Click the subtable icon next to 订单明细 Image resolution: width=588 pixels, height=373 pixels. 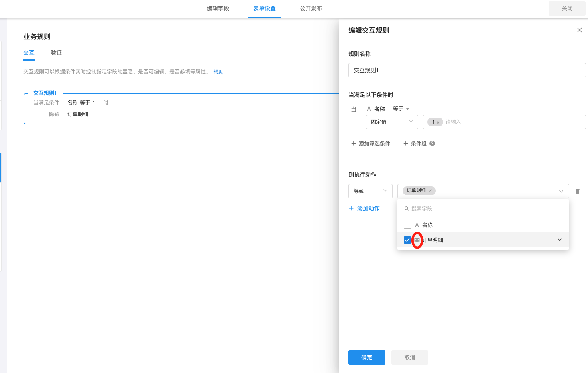tap(417, 240)
